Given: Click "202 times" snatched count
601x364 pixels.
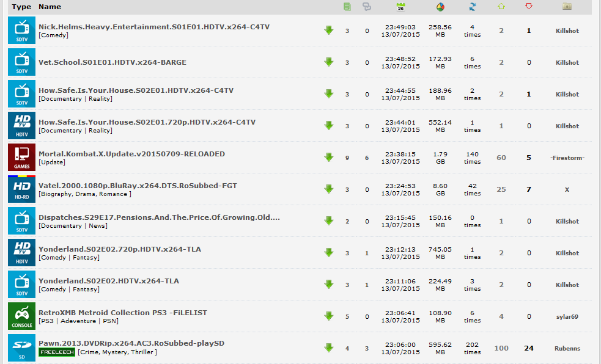Looking at the screenshot, I should (x=472, y=348).
